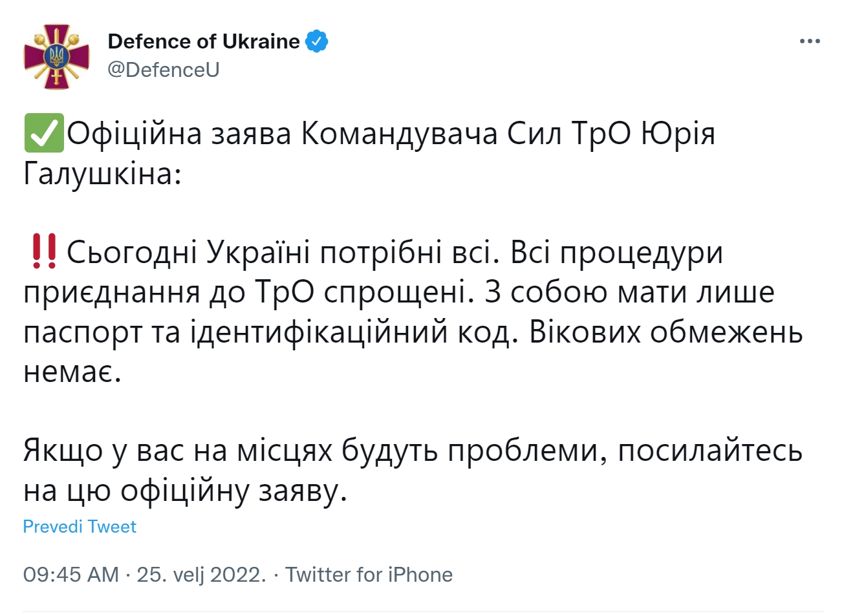Viewport: 844px width, 616px height.
Task: Click the blue verified badge
Action: [316, 41]
